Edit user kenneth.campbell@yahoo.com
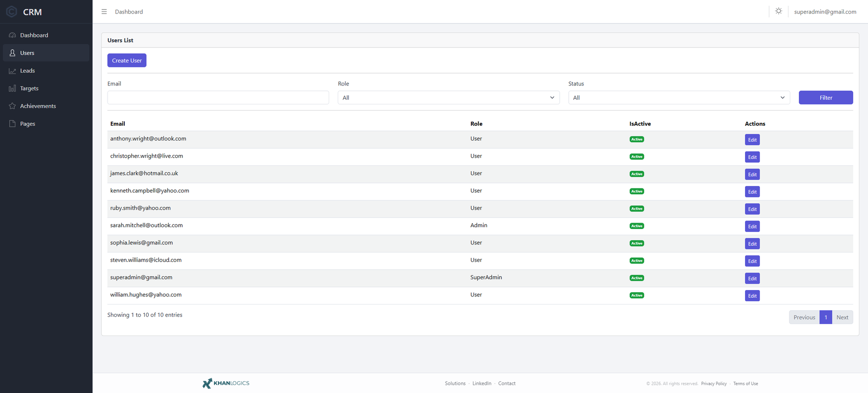Image resolution: width=868 pixels, height=393 pixels. (752, 192)
